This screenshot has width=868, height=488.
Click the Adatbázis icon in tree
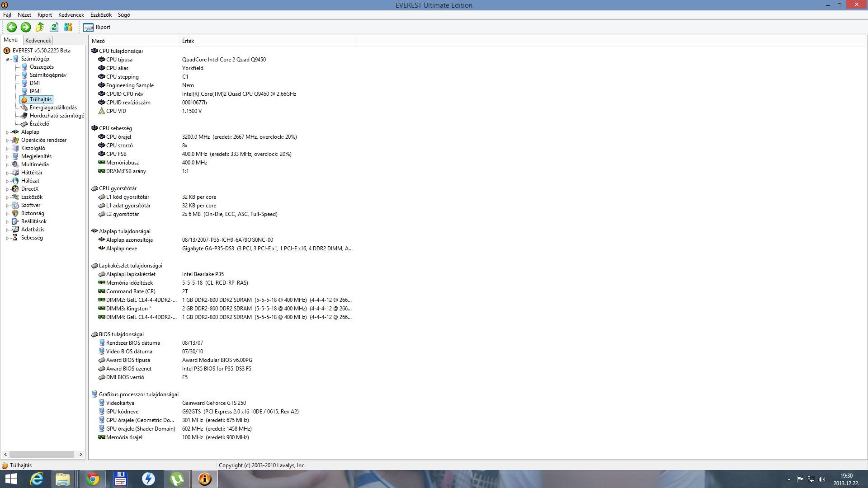pyautogui.click(x=15, y=230)
